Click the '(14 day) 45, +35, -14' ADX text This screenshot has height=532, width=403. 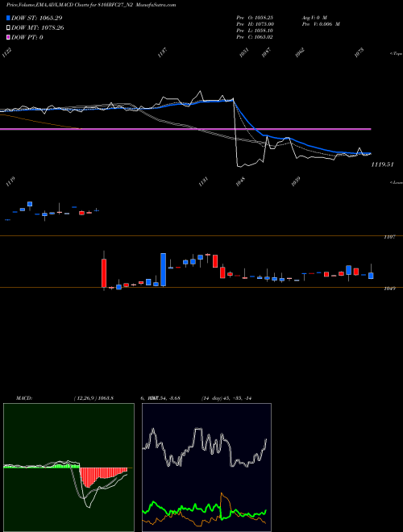tap(226, 398)
